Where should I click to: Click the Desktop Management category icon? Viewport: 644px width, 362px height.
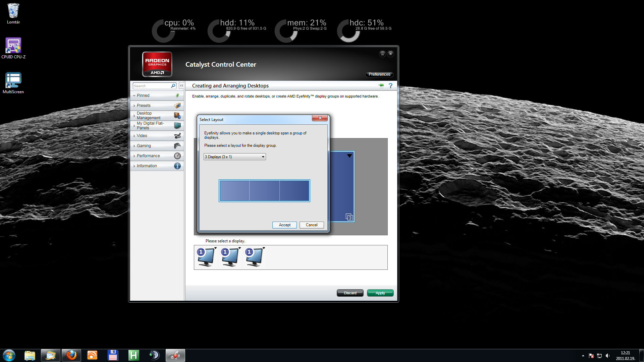(x=177, y=116)
